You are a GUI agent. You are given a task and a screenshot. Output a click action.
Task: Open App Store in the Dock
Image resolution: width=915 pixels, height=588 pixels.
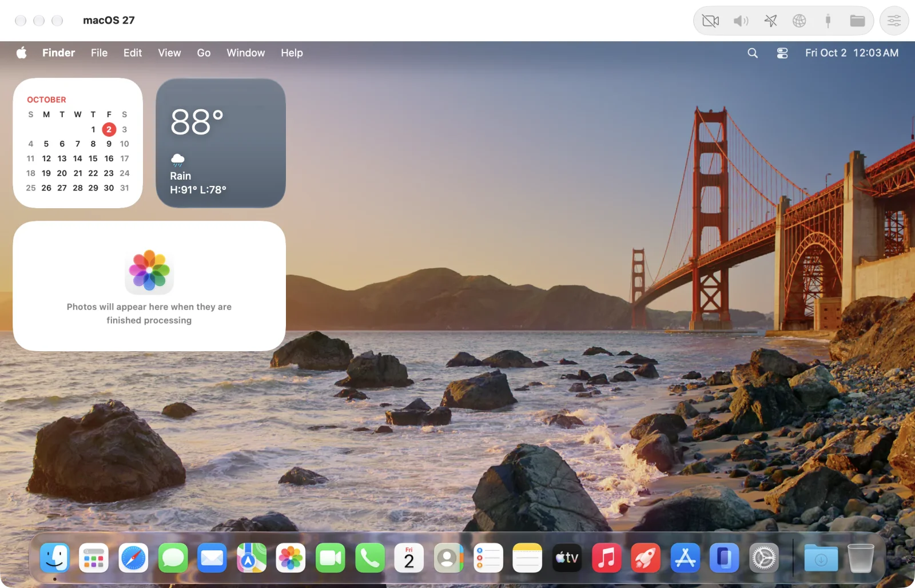tap(685, 558)
